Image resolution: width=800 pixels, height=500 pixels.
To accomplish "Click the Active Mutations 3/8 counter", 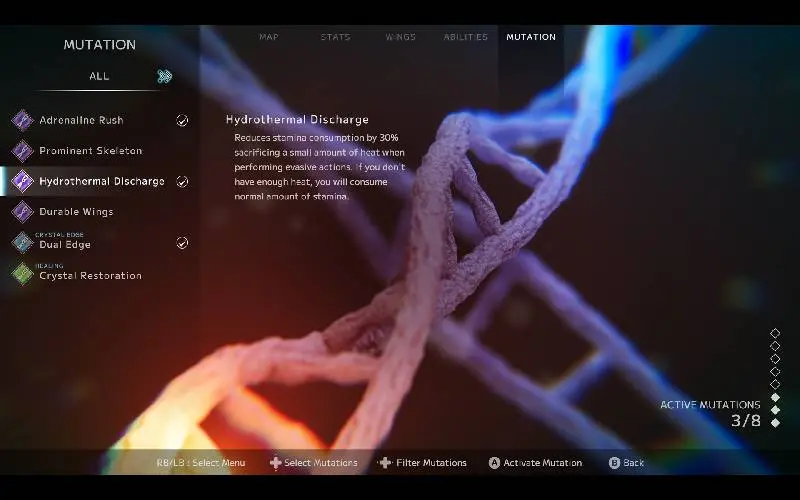I will coord(745,420).
